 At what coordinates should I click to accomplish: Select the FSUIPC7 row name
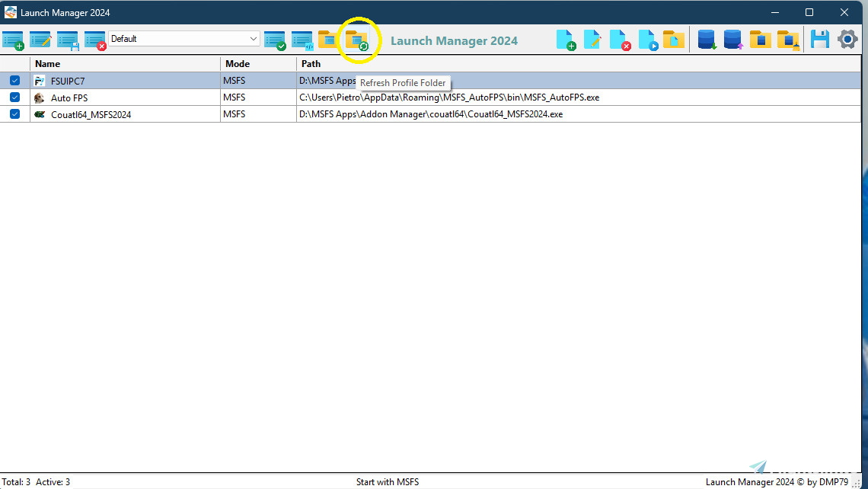point(68,81)
